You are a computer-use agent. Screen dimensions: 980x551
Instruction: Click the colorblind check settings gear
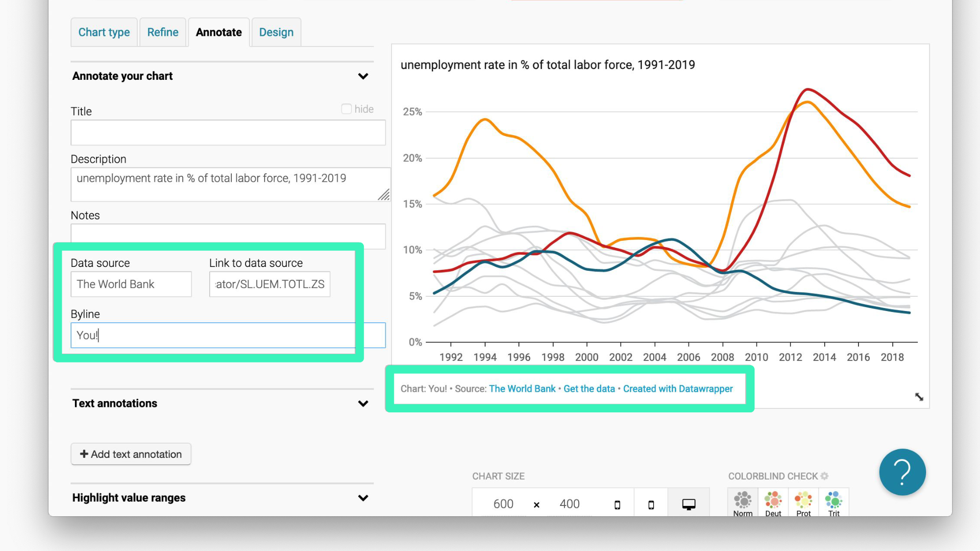[x=825, y=476]
